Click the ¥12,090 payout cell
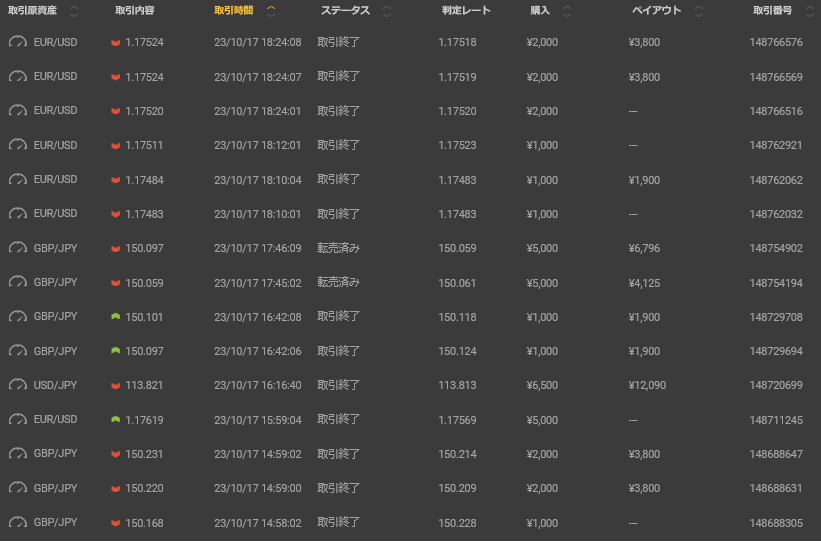The image size is (821, 544). click(x=647, y=385)
